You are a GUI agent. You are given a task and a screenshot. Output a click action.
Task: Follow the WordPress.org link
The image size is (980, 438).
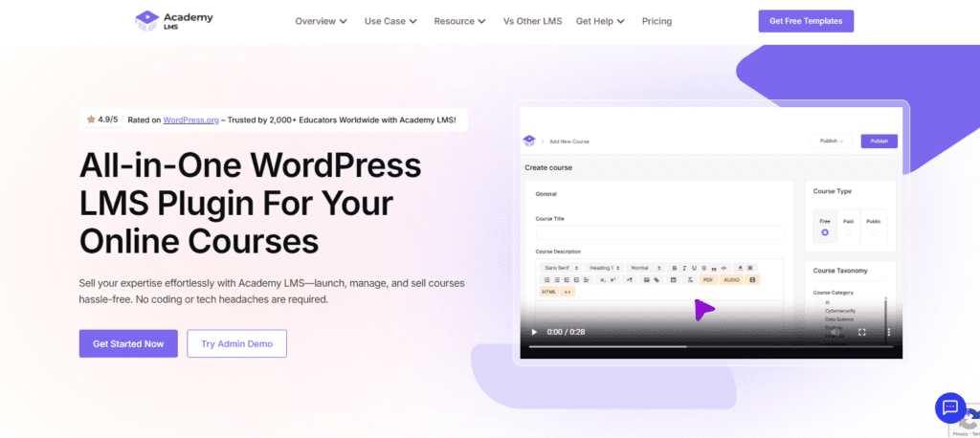click(x=191, y=120)
